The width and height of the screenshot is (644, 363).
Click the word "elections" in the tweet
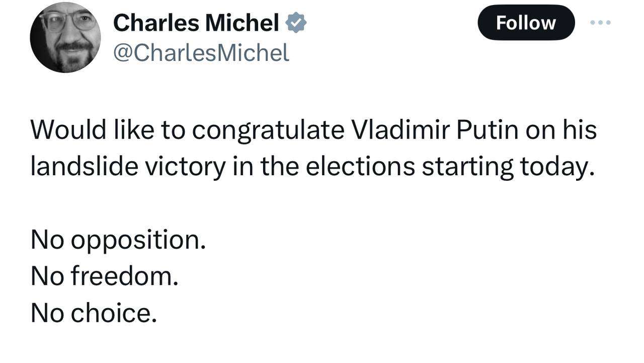point(360,167)
